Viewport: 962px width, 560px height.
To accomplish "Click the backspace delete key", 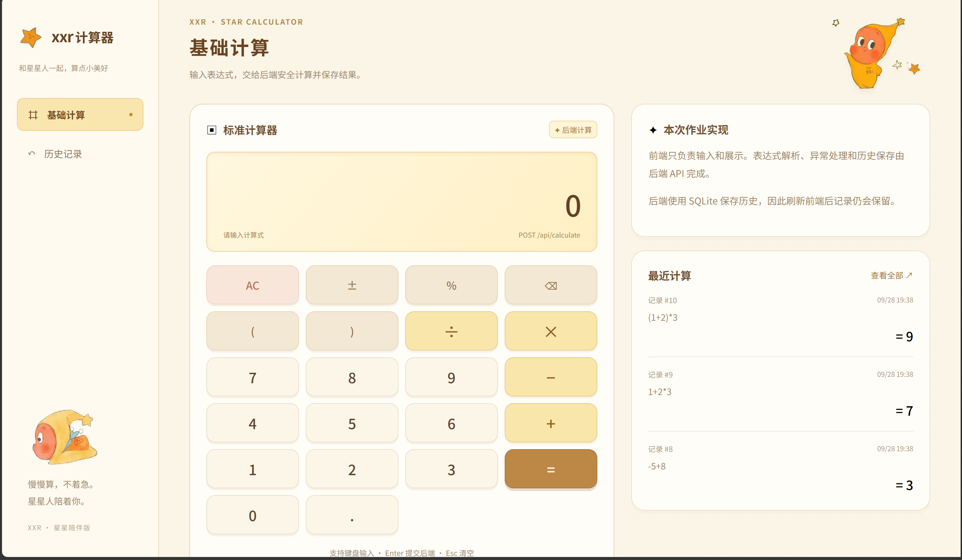I will tap(550, 285).
